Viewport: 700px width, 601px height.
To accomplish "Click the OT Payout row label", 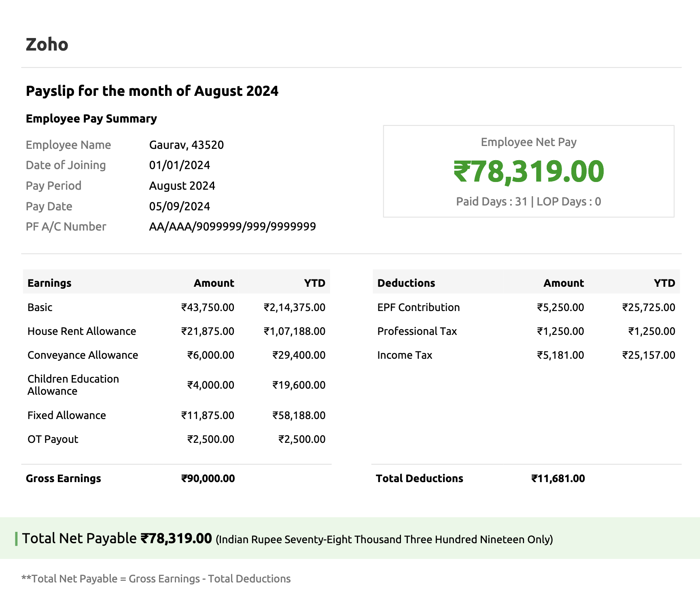I will click(53, 439).
